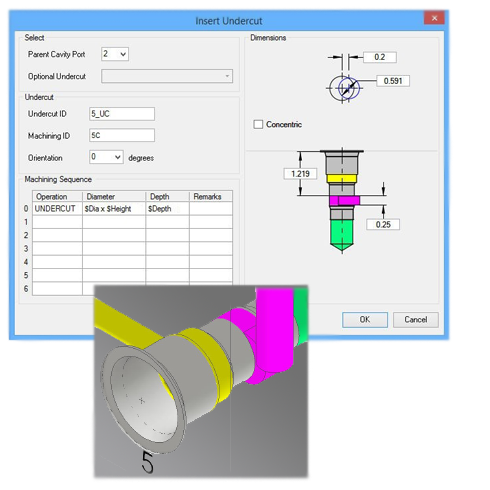The image size is (490, 490).
Task: Confirm with the OK button
Action: [365, 320]
